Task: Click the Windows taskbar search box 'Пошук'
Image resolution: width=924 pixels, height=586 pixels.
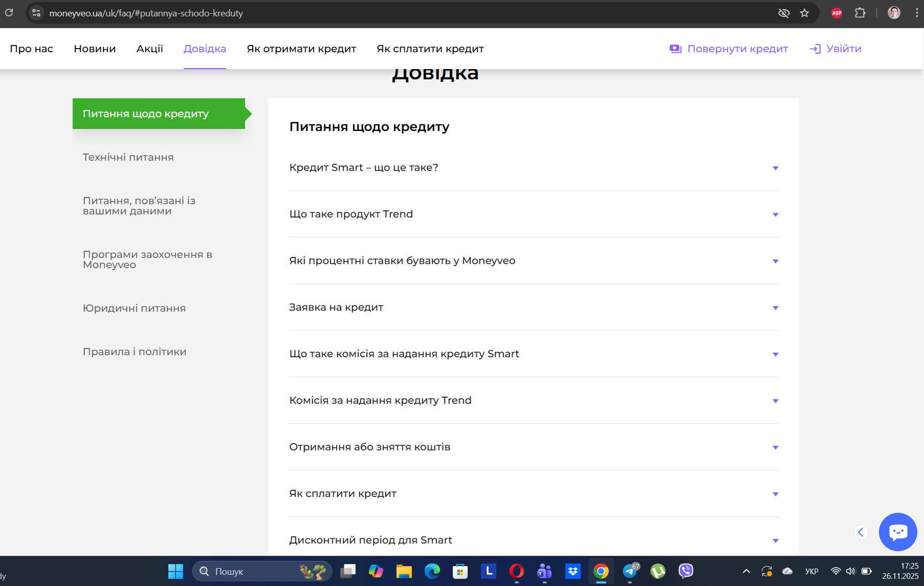Action: 262,571
